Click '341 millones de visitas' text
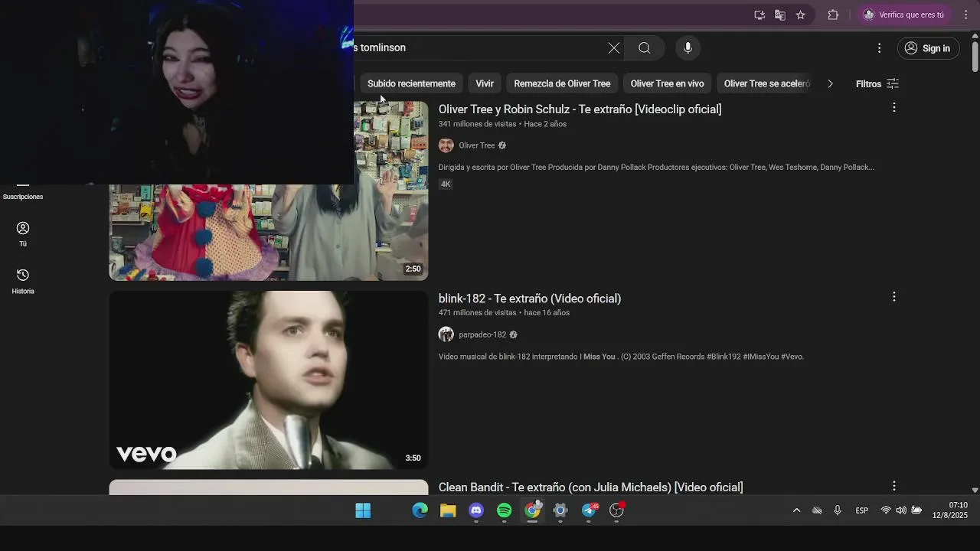980x551 pixels. coord(477,124)
